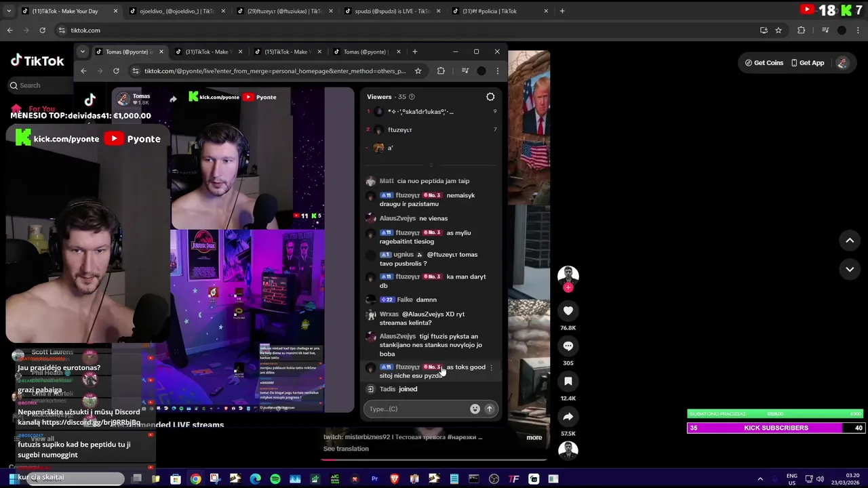The image size is (868, 488).
Task: Click the ENG US language indicator in taskbar
Action: tap(791, 479)
